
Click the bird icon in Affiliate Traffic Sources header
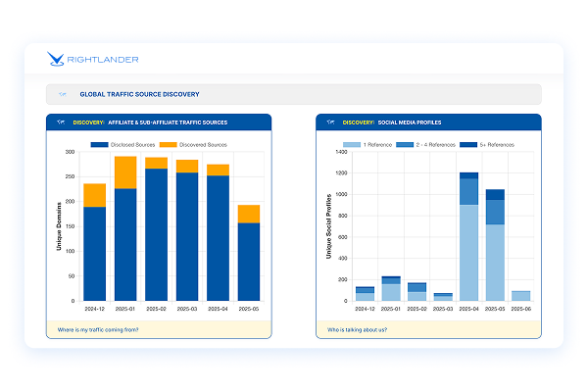pyautogui.click(x=61, y=122)
